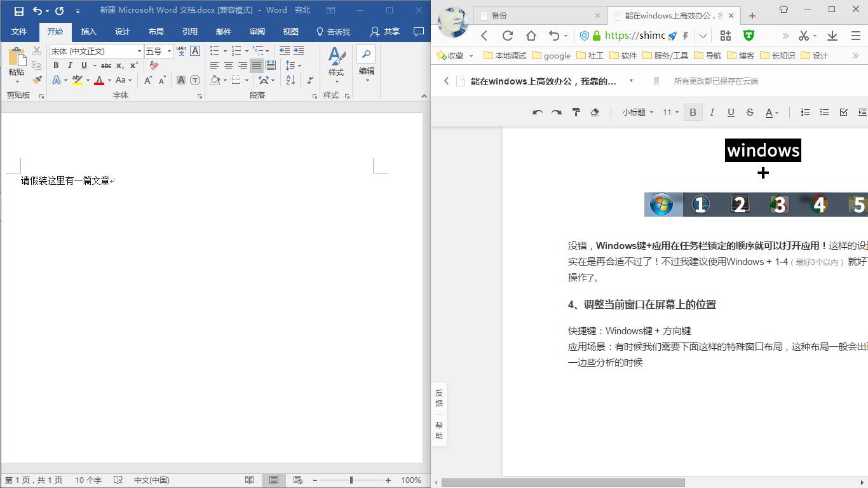Click the phonetic guide (wén) icon in Word
The height and width of the screenshot is (488, 868).
[181, 51]
